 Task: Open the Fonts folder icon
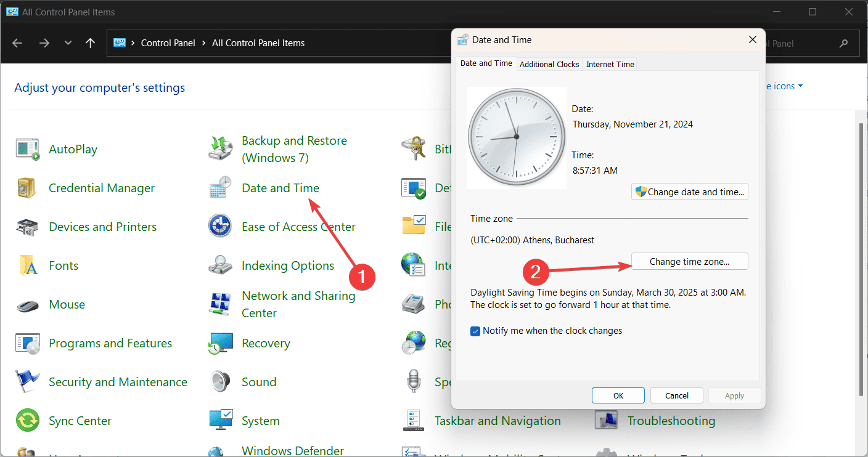[28, 265]
